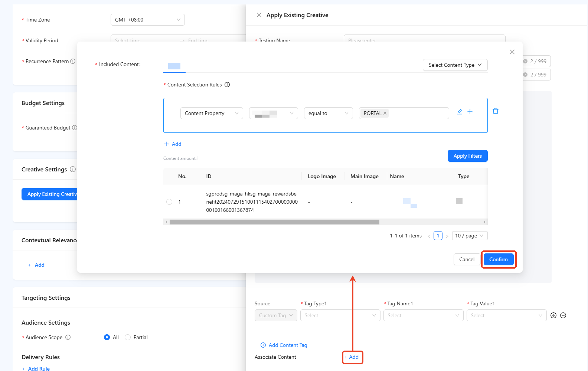Remove the PORTAL tag with its x
This screenshot has width=588, height=371.
[x=385, y=113]
